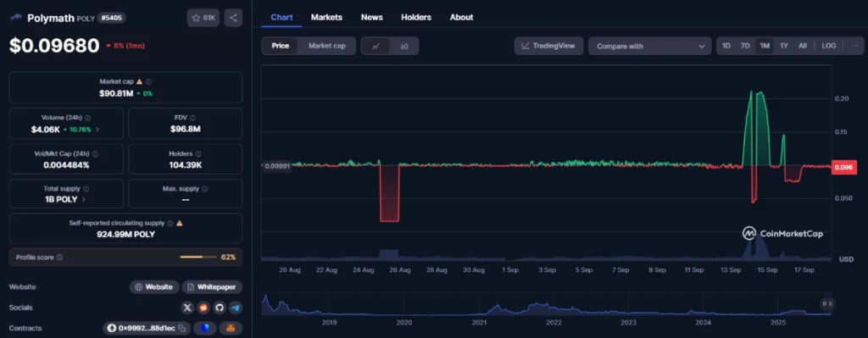The height and width of the screenshot is (338, 868).
Task: Click the 924.99M POLY circulating supply value
Action: point(125,234)
